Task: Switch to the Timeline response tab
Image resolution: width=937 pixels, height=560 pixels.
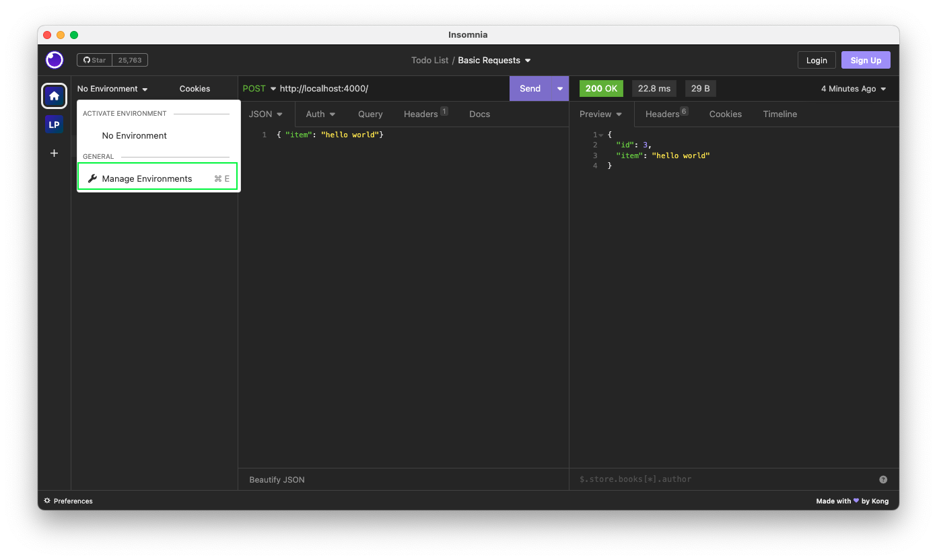Action: pos(779,114)
